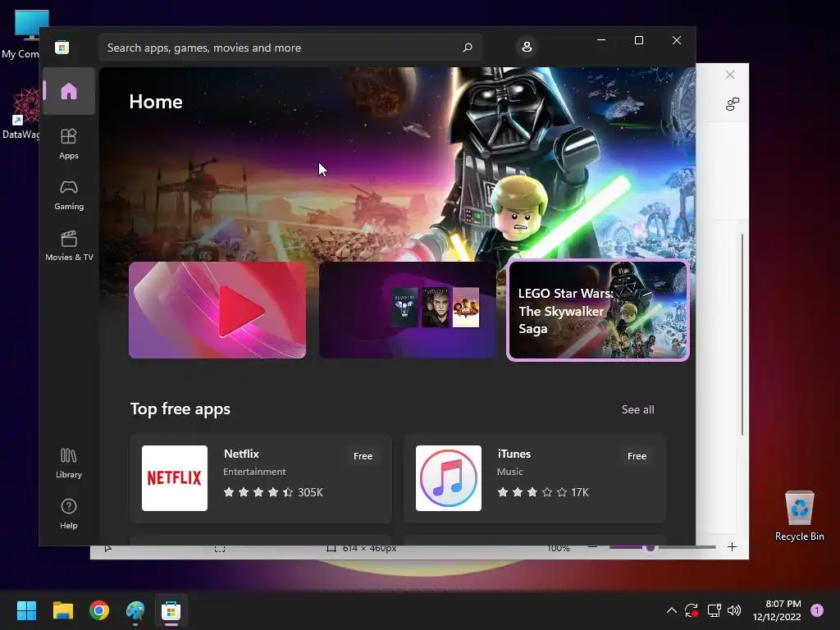Click Free button on iTunes card

tap(637, 456)
